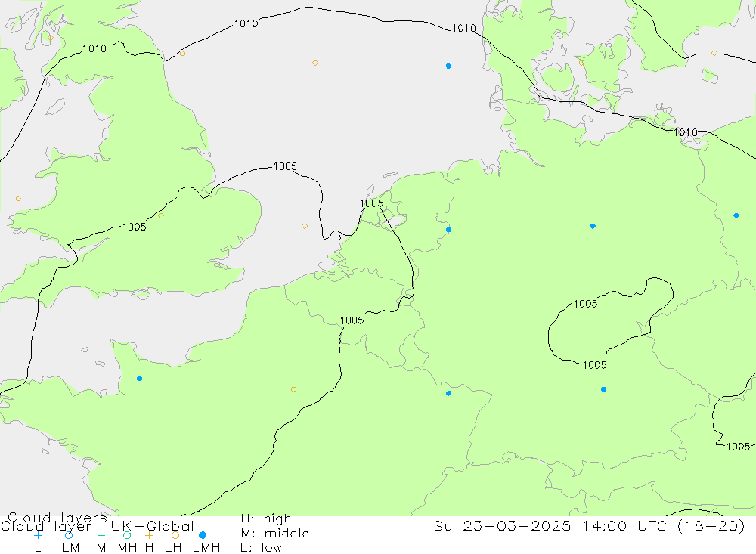
Task: Click the 1010 label on Germany's Baltic coast
Action: click(686, 132)
